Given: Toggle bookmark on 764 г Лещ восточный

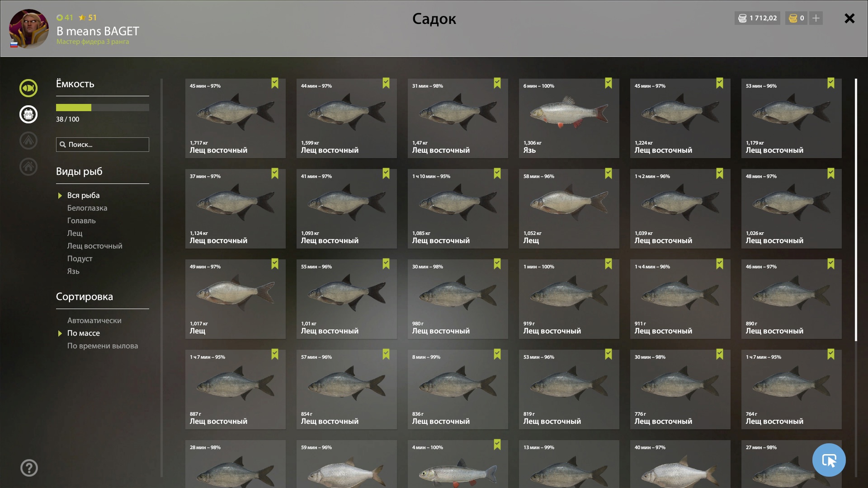Looking at the screenshot, I should (x=831, y=354).
